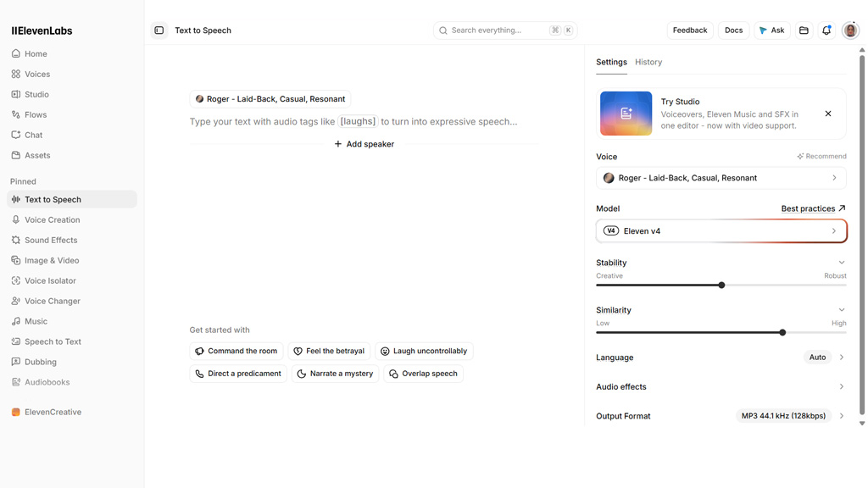Open Voice Isolator in sidebar

point(72,280)
